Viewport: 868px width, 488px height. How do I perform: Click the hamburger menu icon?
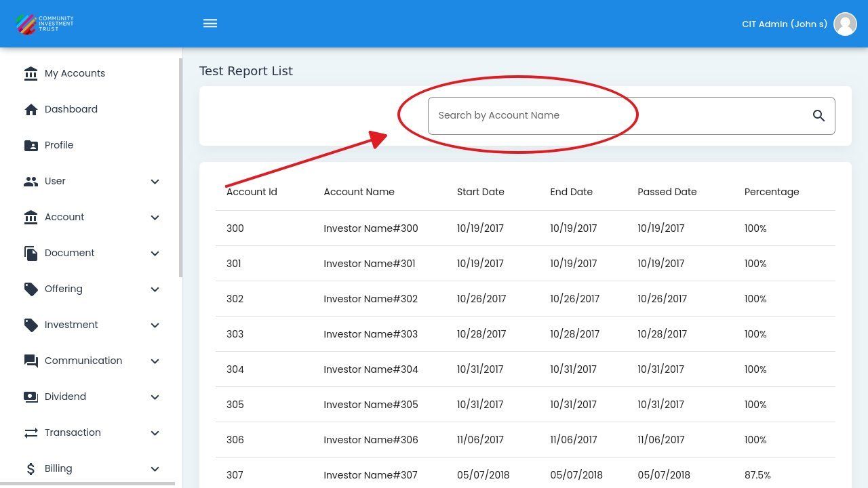coord(210,24)
